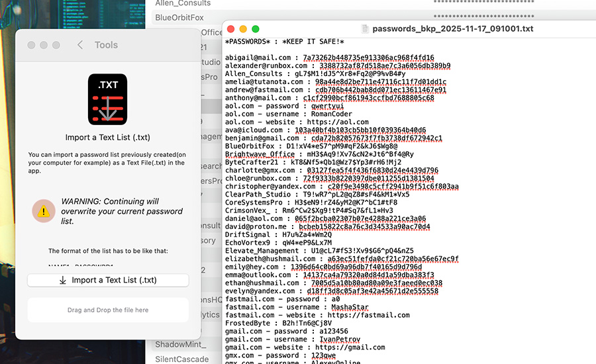Image resolution: width=596 pixels, height=364 pixels.
Task: Click CrimsonVex_ line in text file
Action: click(309, 210)
